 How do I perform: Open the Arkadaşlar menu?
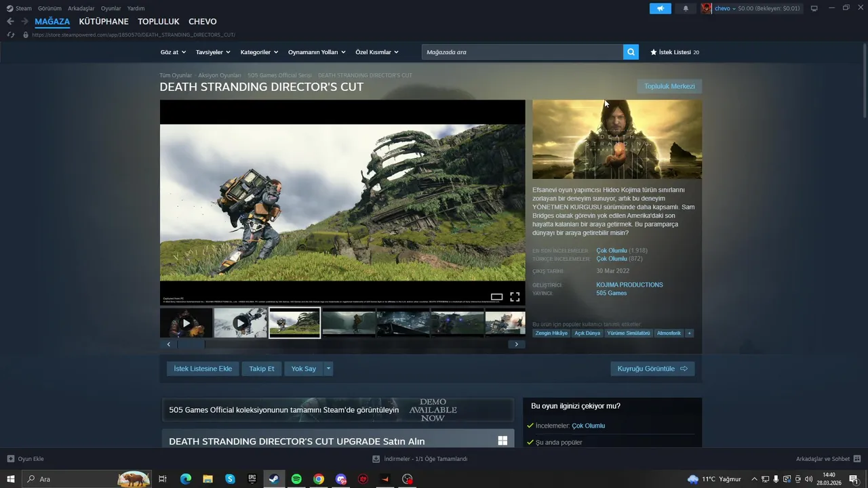[81, 8]
